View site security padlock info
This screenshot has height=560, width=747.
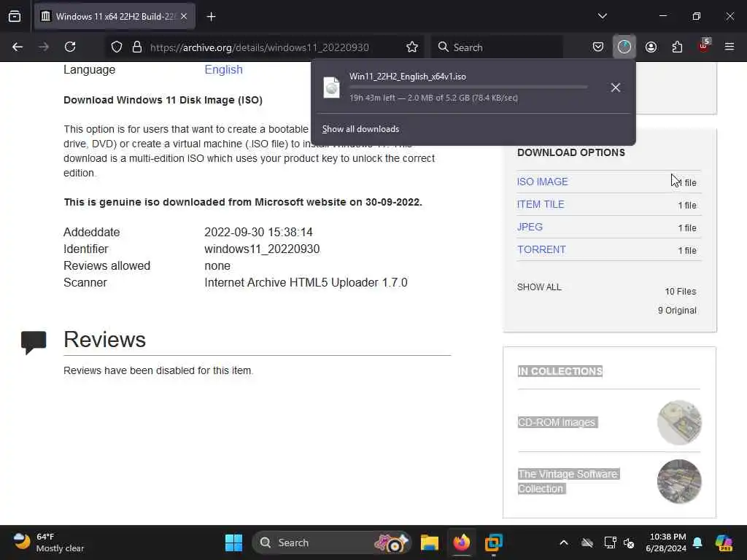point(137,47)
